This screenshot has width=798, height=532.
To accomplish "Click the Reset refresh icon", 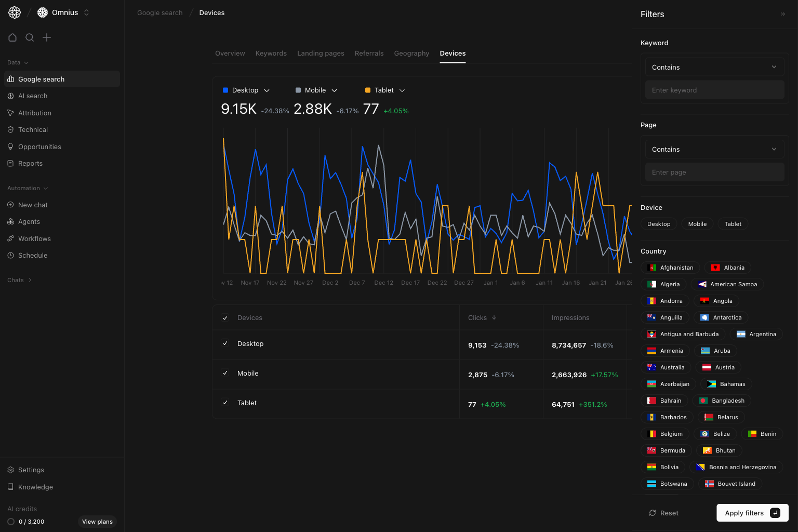I will tap(653, 513).
